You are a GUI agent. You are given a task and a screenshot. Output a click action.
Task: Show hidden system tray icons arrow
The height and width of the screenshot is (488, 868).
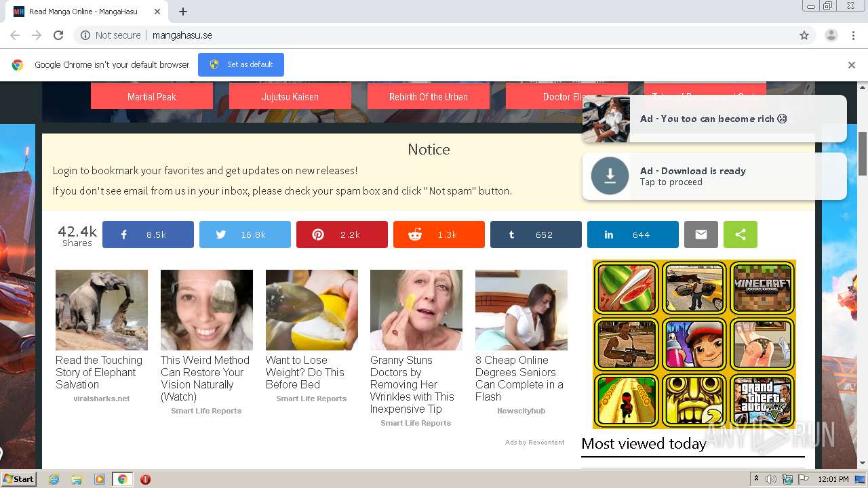click(756, 479)
